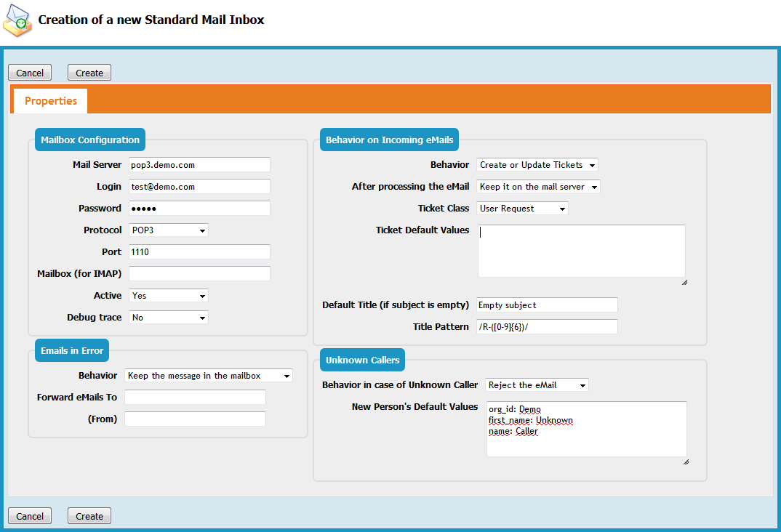Image resolution: width=781 pixels, height=532 pixels.
Task: Grab Ticket Default Values textarea resize handle
Action: (x=684, y=282)
